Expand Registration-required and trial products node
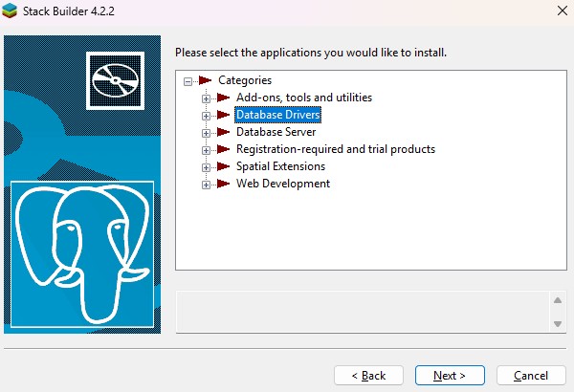574x392 pixels. (206, 150)
